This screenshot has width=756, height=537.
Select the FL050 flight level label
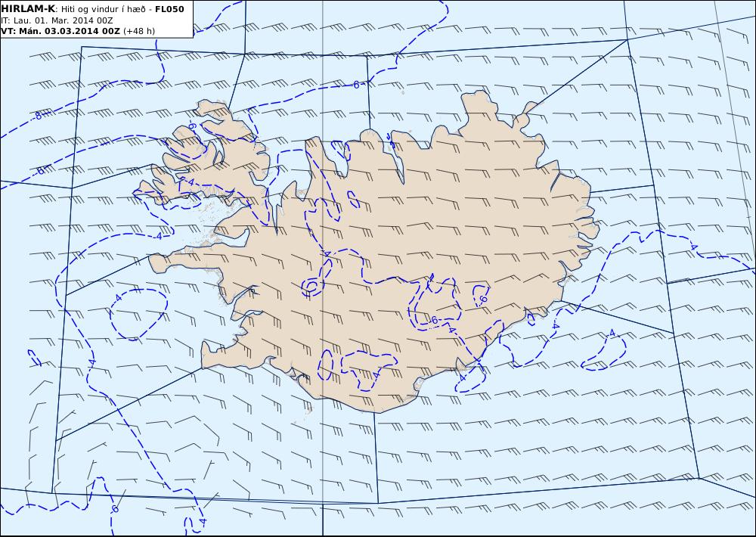pos(169,9)
